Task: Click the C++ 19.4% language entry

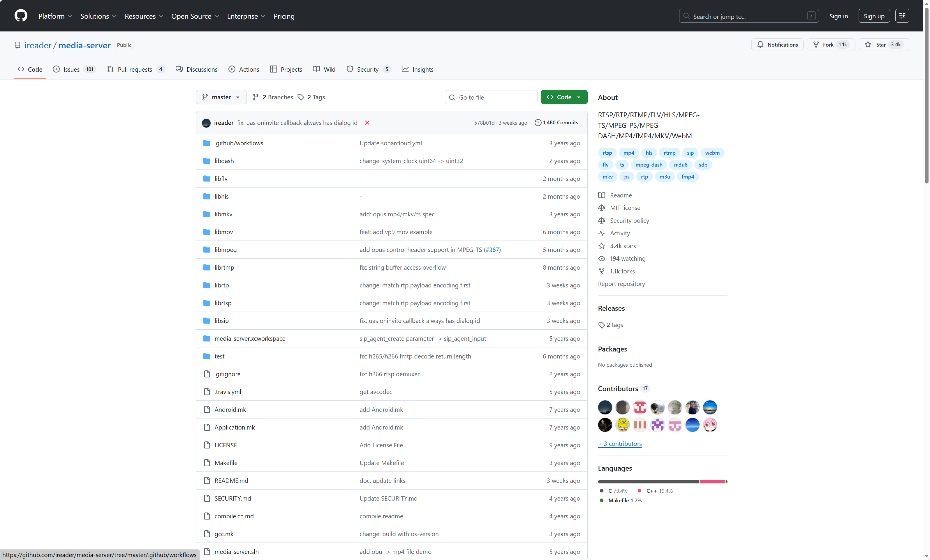Action: [x=655, y=491]
